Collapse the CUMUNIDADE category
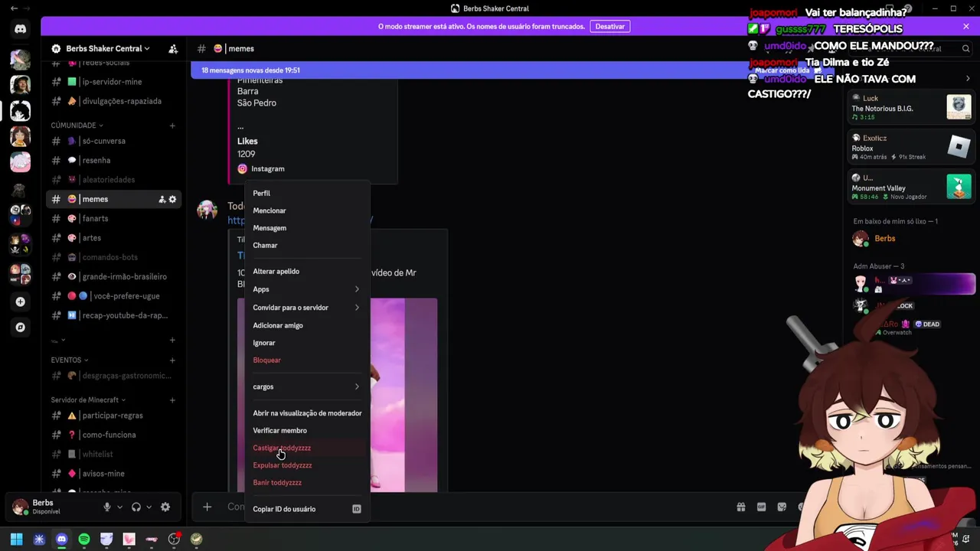Screen dimensions: 980x551 tap(77, 126)
